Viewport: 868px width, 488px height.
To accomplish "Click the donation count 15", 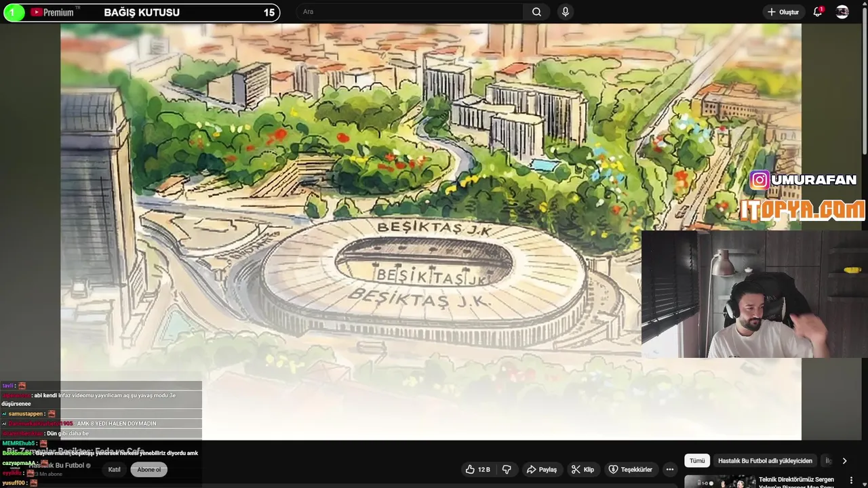I will [269, 12].
